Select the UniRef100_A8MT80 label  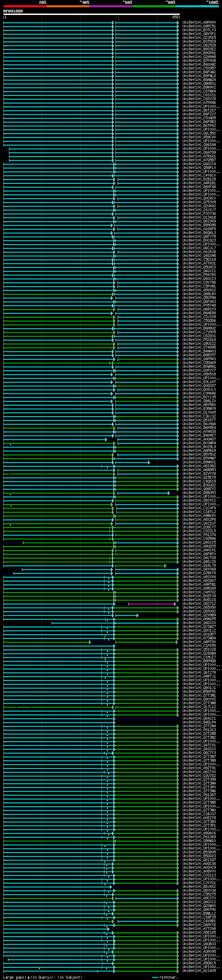[199, 642]
